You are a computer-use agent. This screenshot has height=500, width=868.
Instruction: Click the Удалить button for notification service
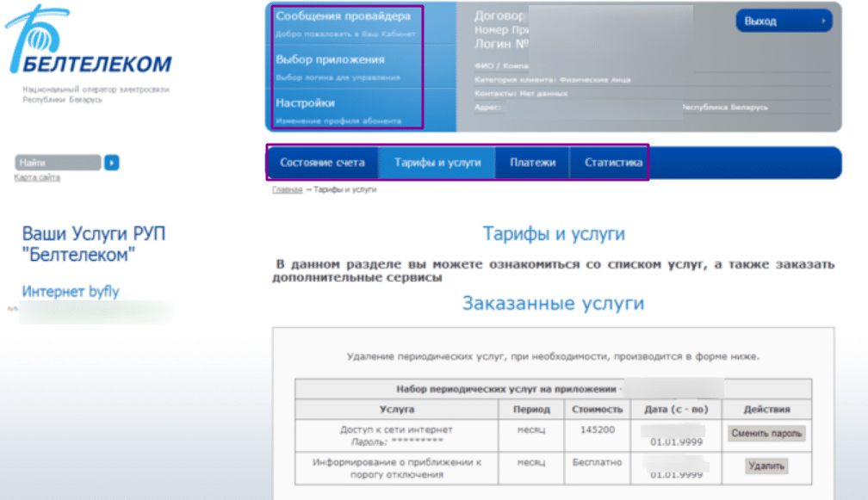(x=766, y=466)
